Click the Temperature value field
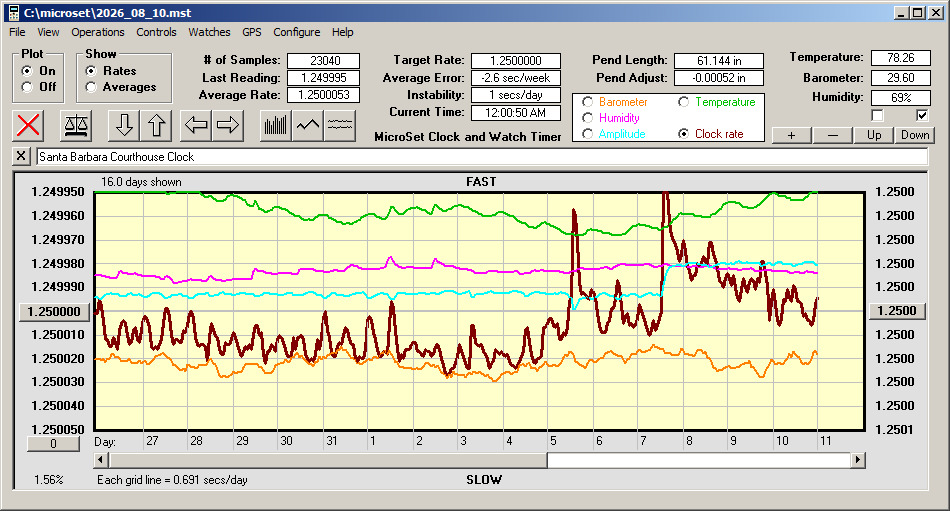950x511 pixels. (900, 58)
